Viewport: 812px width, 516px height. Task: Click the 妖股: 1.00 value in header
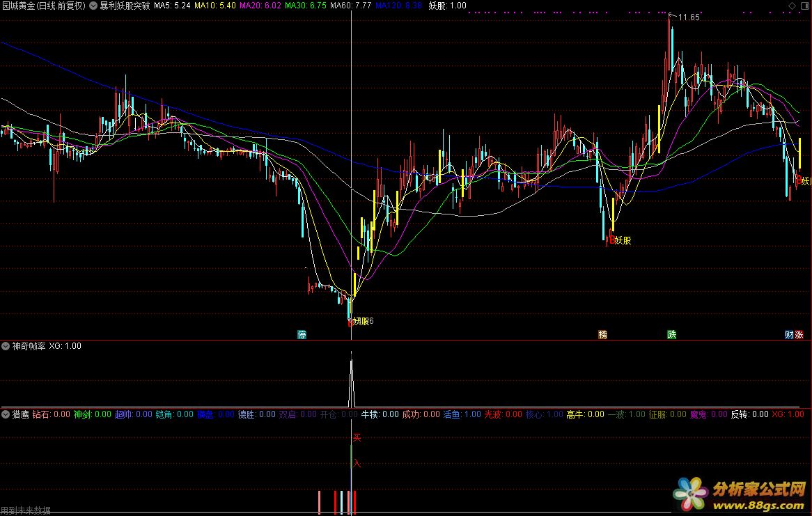[447, 6]
